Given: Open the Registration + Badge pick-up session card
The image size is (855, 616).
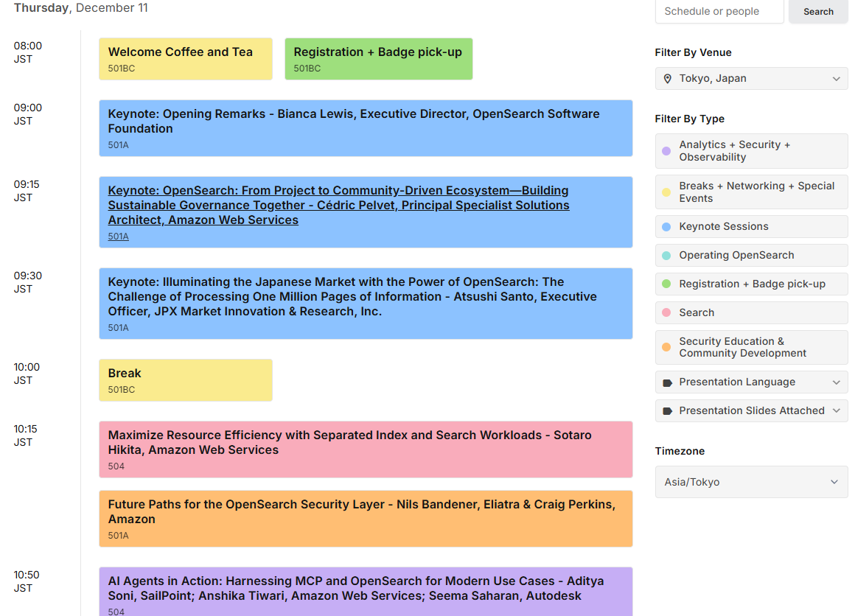Looking at the screenshot, I should [x=378, y=59].
